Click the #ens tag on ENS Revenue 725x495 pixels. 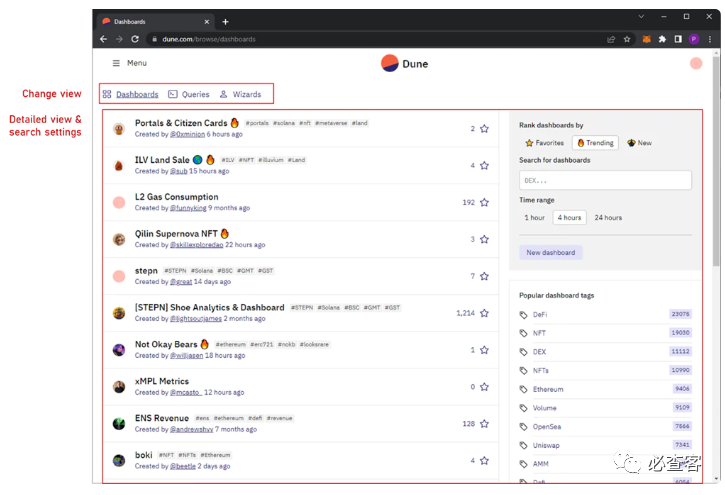(x=202, y=418)
